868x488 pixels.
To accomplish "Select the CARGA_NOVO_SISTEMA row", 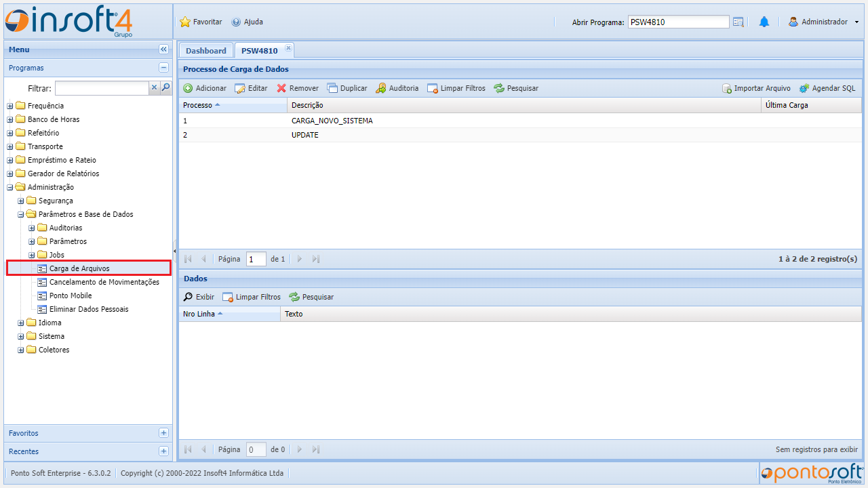I will [x=332, y=121].
